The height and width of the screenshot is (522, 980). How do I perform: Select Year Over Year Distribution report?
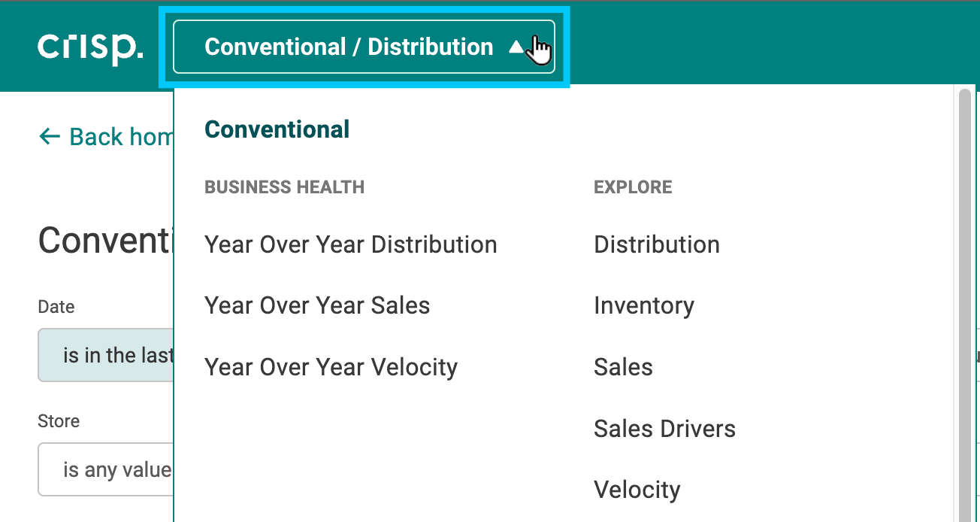pos(350,244)
